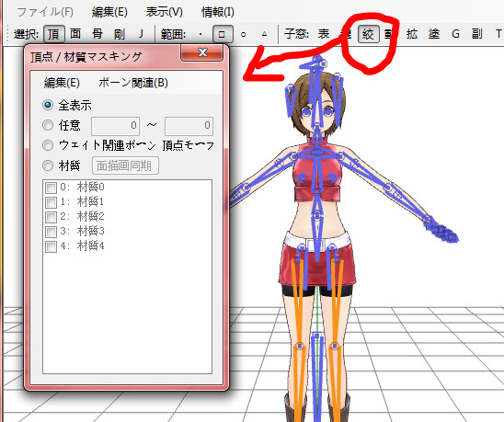Choose circle range selection

click(x=244, y=34)
